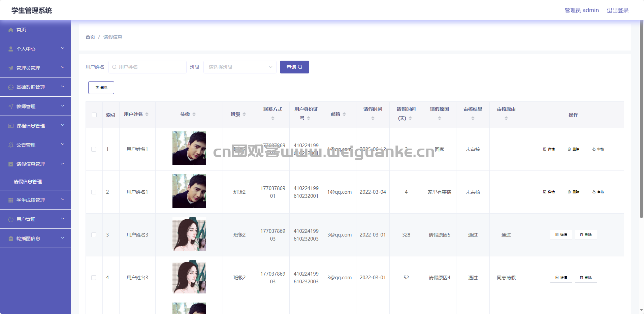Click 删除 for row 4

[586, 278]
